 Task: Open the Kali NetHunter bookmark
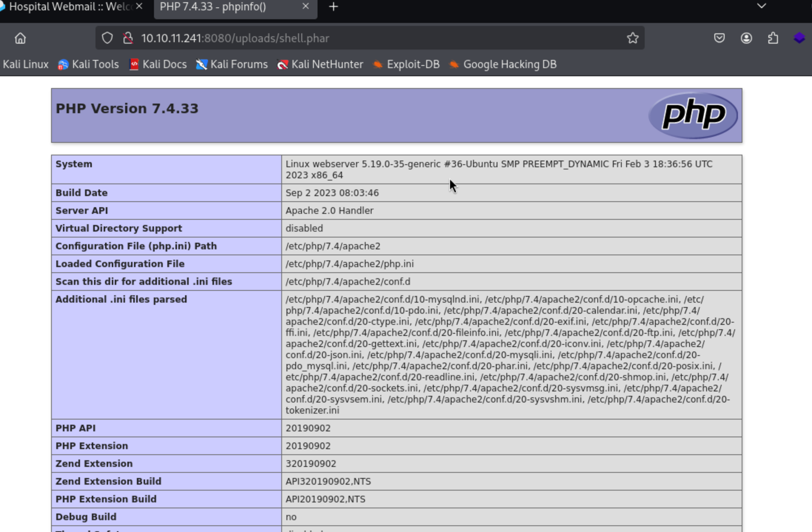320,64
